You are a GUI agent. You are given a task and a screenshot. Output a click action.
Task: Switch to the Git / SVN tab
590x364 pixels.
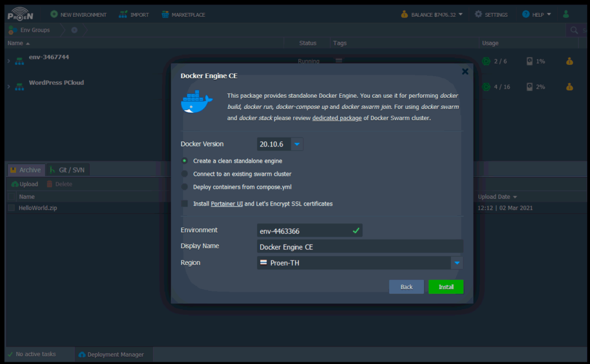pos(68,170)
